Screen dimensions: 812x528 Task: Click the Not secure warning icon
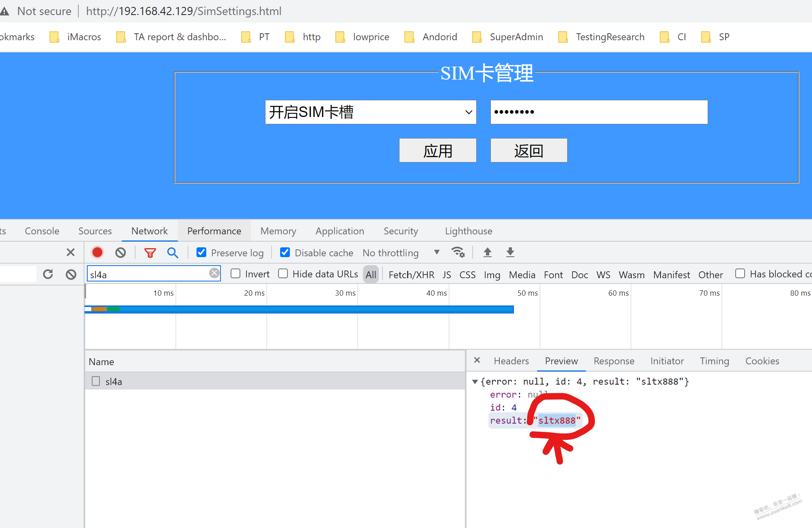4,11
